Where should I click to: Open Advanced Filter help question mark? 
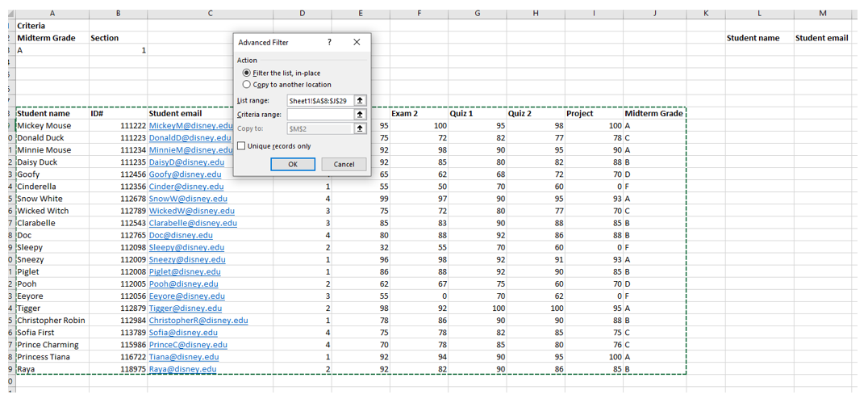tap(329, 43)
